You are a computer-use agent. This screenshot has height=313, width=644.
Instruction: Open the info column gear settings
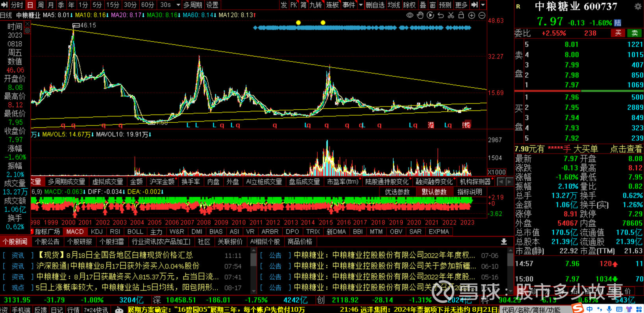[x=27, y=30]
